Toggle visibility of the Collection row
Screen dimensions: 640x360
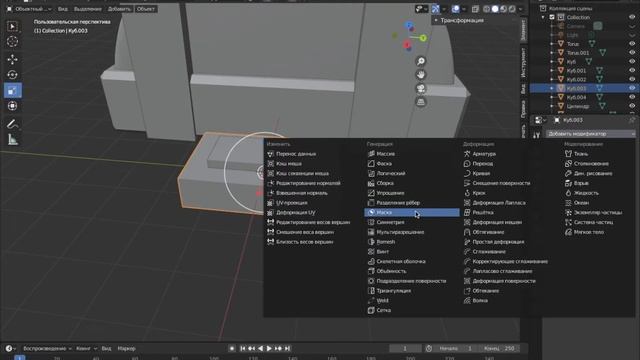pyautogui.click(x=632, y=18)
